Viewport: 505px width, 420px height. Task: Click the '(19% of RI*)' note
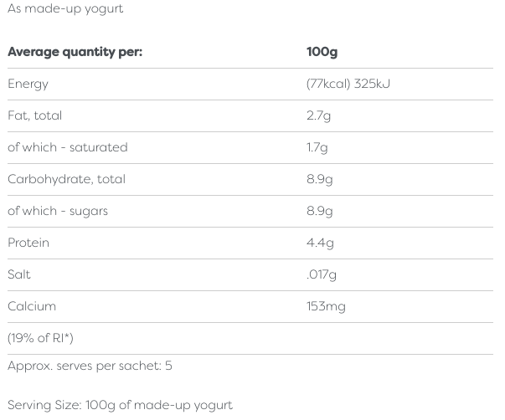40,338
